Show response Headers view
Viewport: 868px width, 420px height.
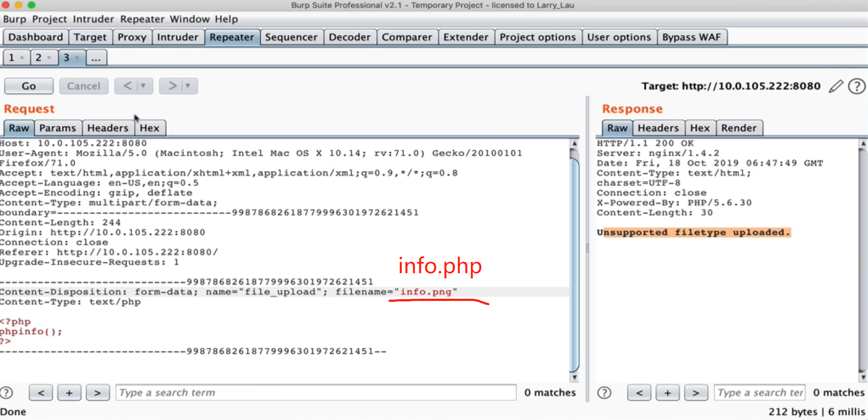(x=658, y=128)
